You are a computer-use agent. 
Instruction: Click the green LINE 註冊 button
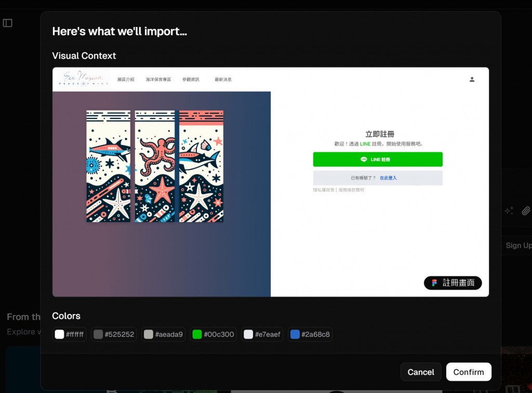(x=378, y=160)
